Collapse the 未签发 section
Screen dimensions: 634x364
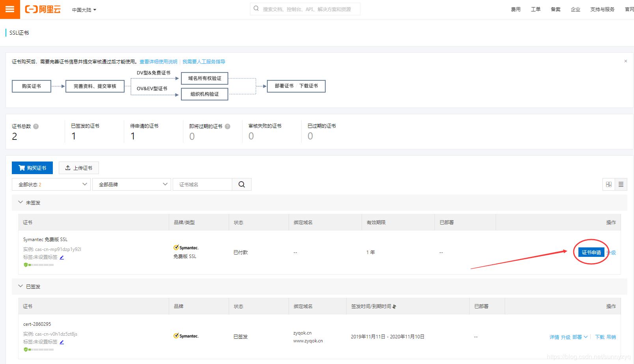[x=21, y=202]
